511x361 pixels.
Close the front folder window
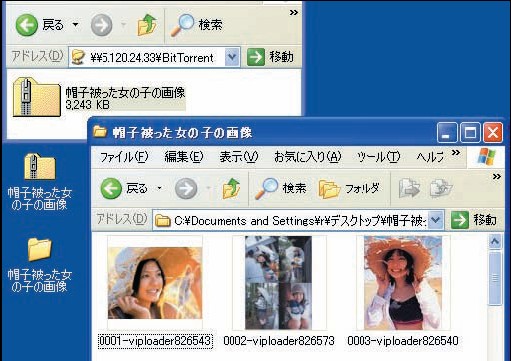click(x=493, y=133)
